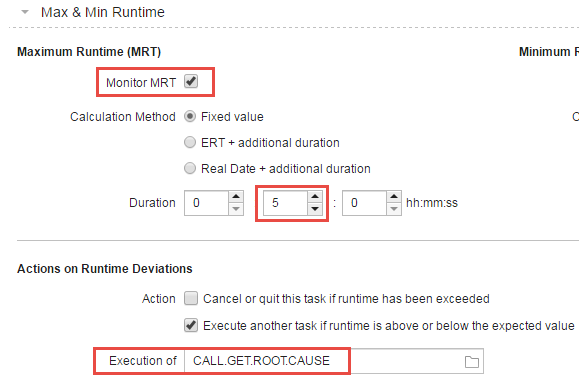579x387 pixels.
Task: Decrease the duration hours value
Action: (x=236, y=209)
